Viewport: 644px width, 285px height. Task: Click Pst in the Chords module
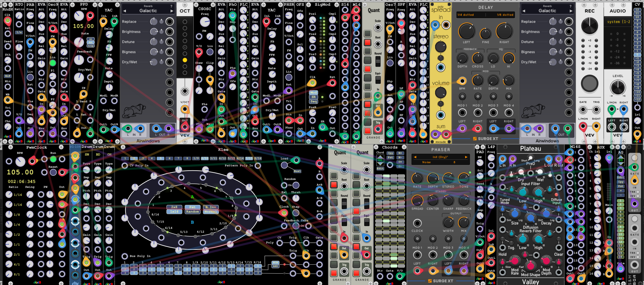click(x=390, y=158)
